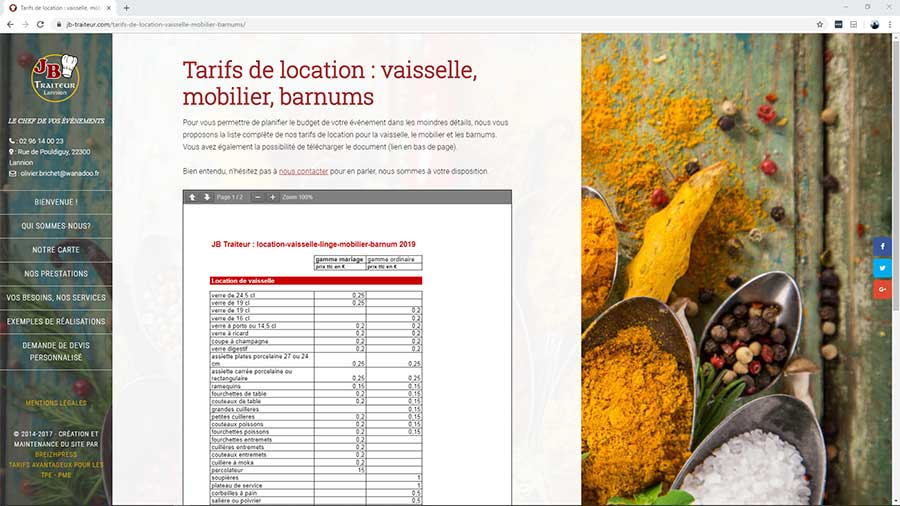Screen dimensions: 900x506
Task: Open DEMANDE DE DEVIS PERSONNALISÉ
Action: pyautogui.click(x=56, y=351)
